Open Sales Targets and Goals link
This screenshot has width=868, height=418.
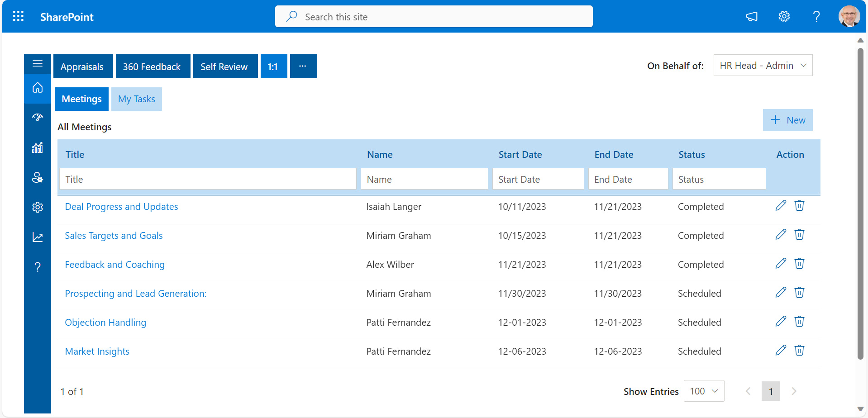click(x=114, y=236)
